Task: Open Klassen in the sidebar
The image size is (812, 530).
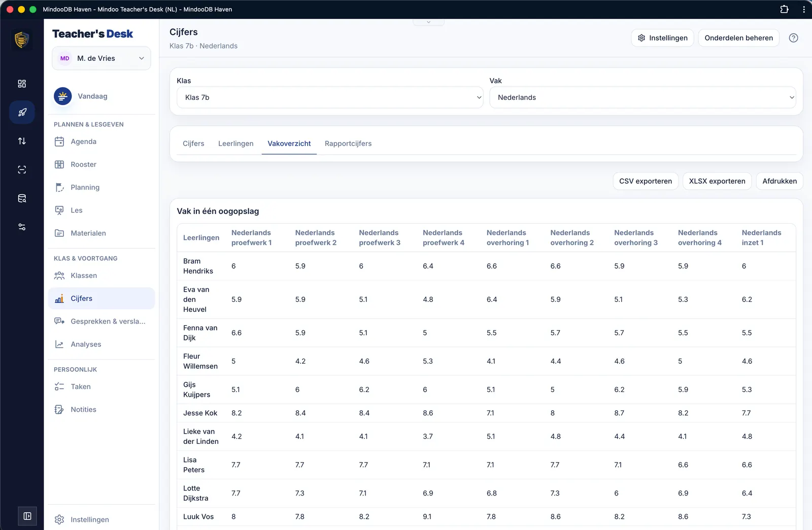Action: [x=101, y=275]
